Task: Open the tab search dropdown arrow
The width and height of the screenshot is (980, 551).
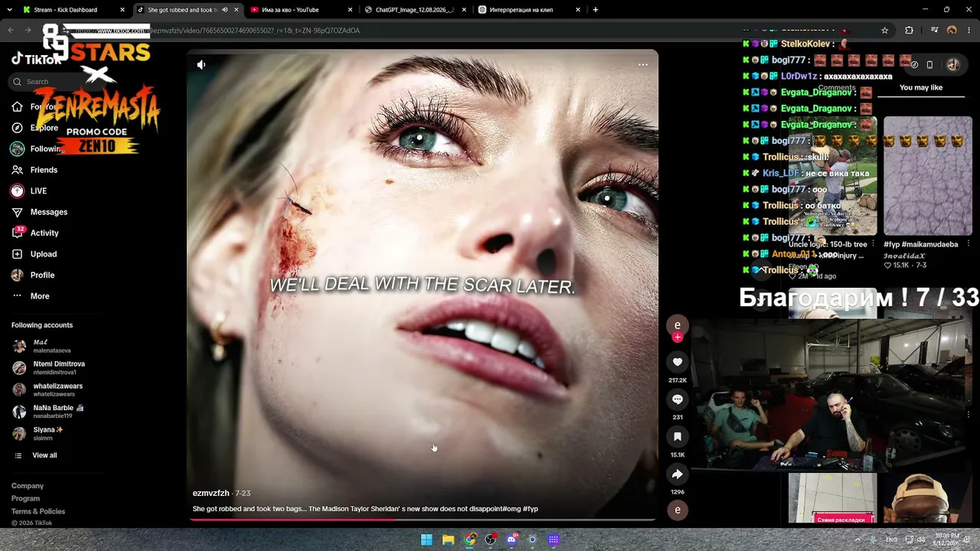Action: tap(9, 10)
